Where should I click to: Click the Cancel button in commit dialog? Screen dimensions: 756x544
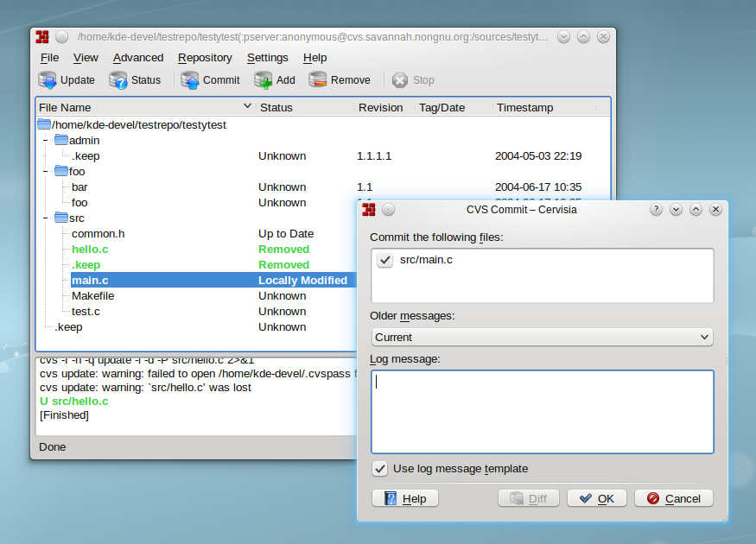pos(674,498)
